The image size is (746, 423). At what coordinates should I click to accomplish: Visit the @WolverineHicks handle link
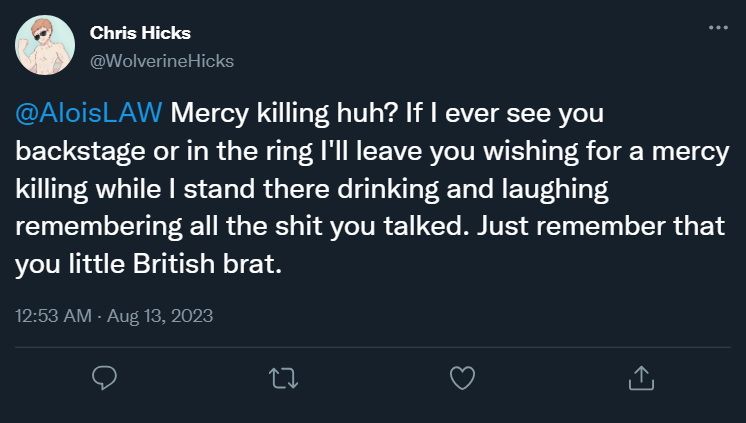tap(162, 61)
